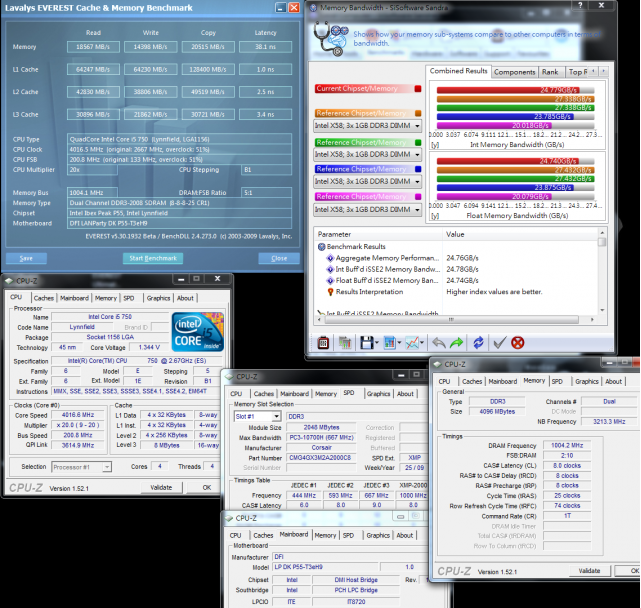The height and width of the screenshot is (608, 641).
Task: Click the red cancel X icon in Sandra
Action: pyautogui.click(x=518, y=343)
